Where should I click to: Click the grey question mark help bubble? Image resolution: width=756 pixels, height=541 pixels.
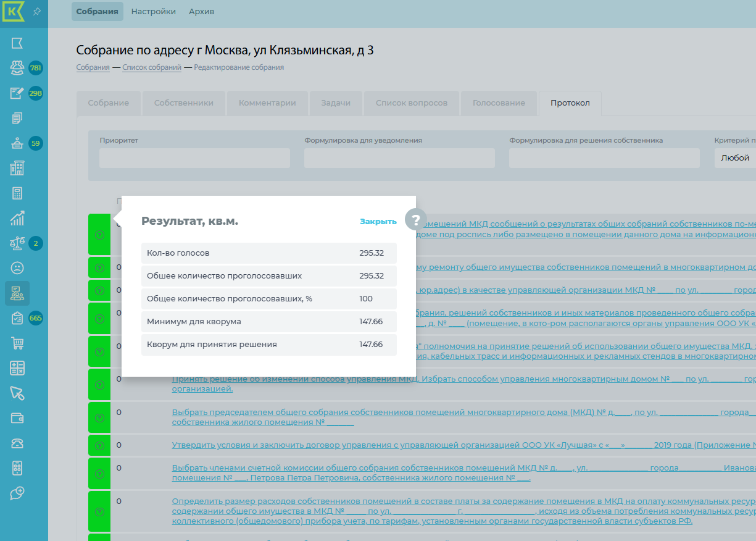[x=415, y=220]
